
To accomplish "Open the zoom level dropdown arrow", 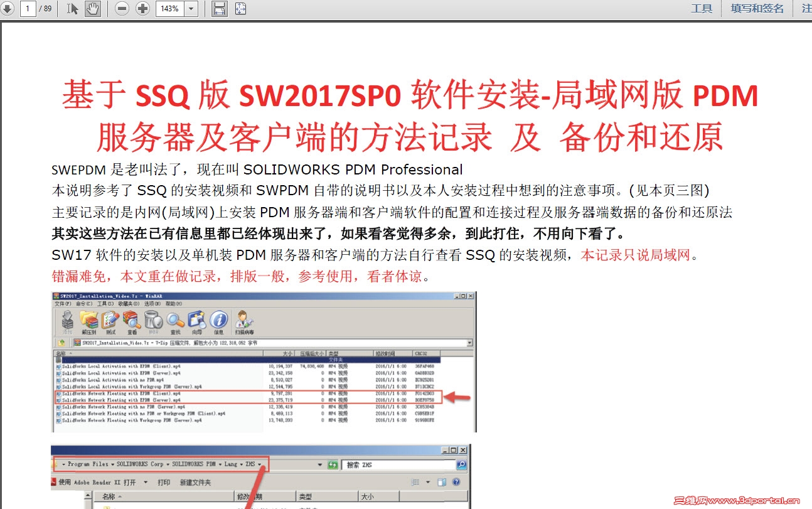I will coord(191,9).
